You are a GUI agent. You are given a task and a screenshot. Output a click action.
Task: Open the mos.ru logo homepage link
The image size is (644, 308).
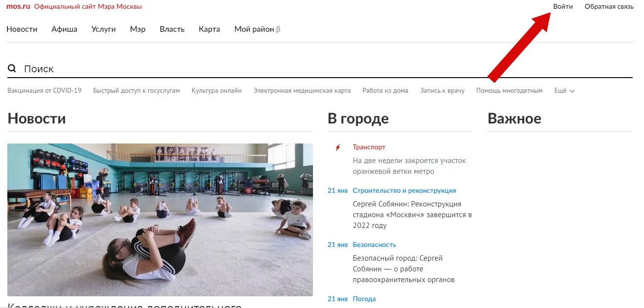pyautogui.click(x=18, y=6)
